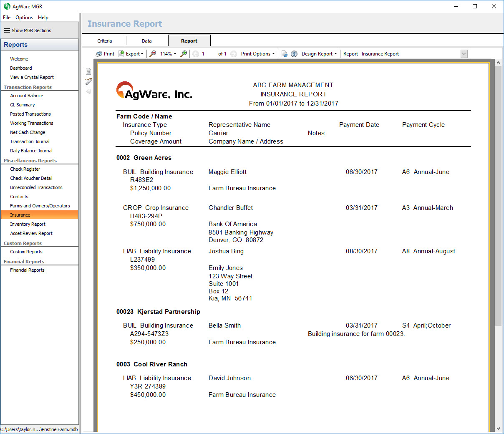Open the Print Options dropdown

click(258, 54)
